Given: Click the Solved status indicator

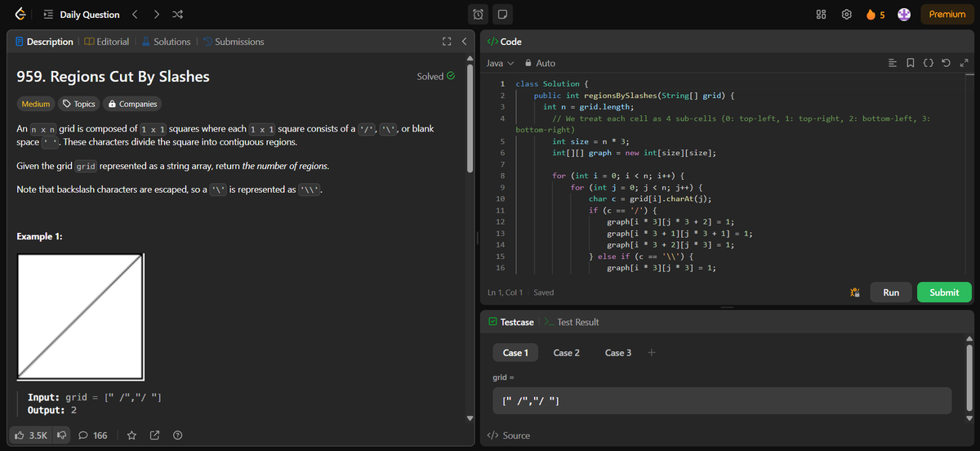Looking at the screenshot, I should click(x=436, y=76).
